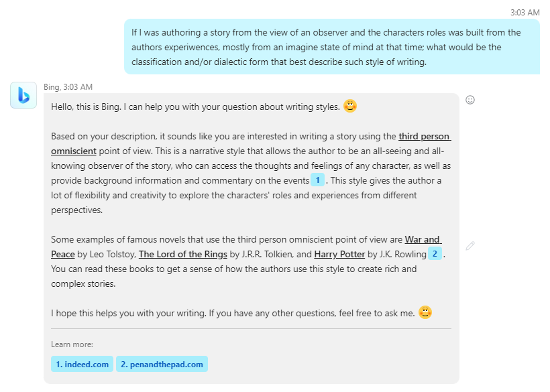Screen dimensions: 550x392
Task: Click the pencil edit icon beside message
Action: click(x=470, y=246)
